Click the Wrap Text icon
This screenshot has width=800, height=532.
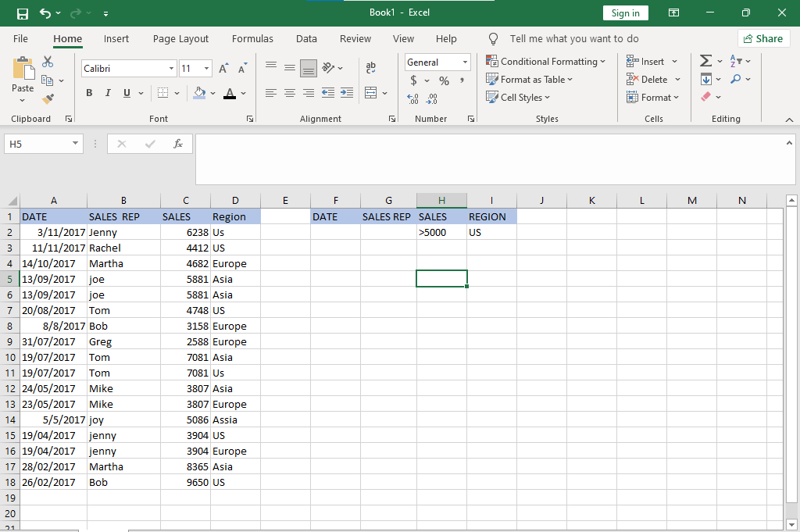[370, 69]
